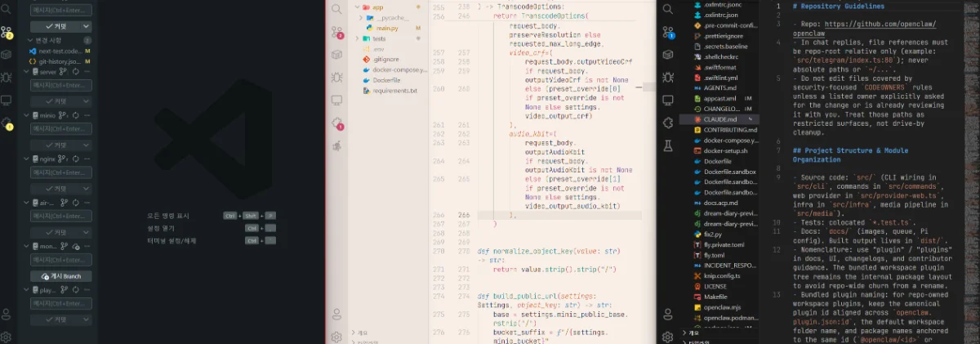The image size is (980, 344).
Task: Open Remote Explorer in right dark window
Action: point(668,100)
